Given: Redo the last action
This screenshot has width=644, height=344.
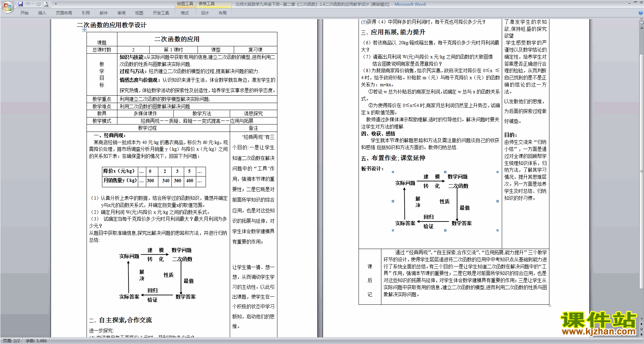Looking at the screenshot, I should coord(39,4).
